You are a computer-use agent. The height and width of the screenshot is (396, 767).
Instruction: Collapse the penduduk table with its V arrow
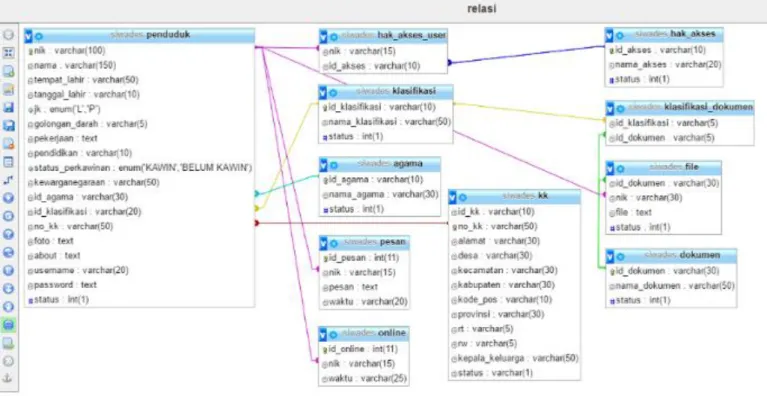click(28, 36)
